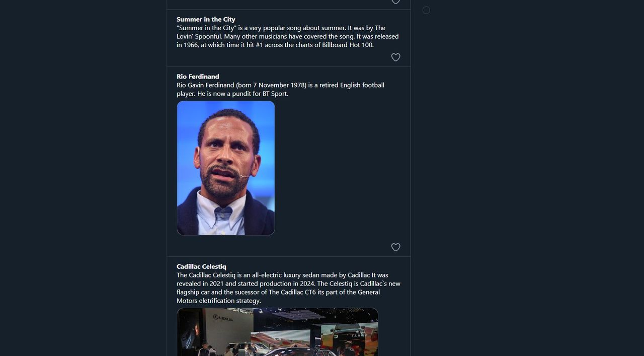
Task: Open the "Summer in the City" article title
Action: click(206, 19)
